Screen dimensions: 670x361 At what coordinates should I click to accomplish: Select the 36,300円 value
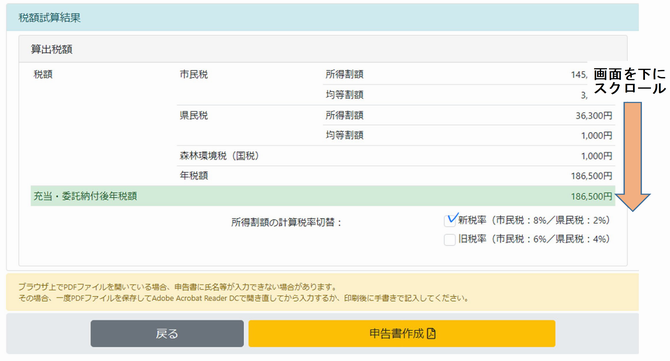coord(594,115)
